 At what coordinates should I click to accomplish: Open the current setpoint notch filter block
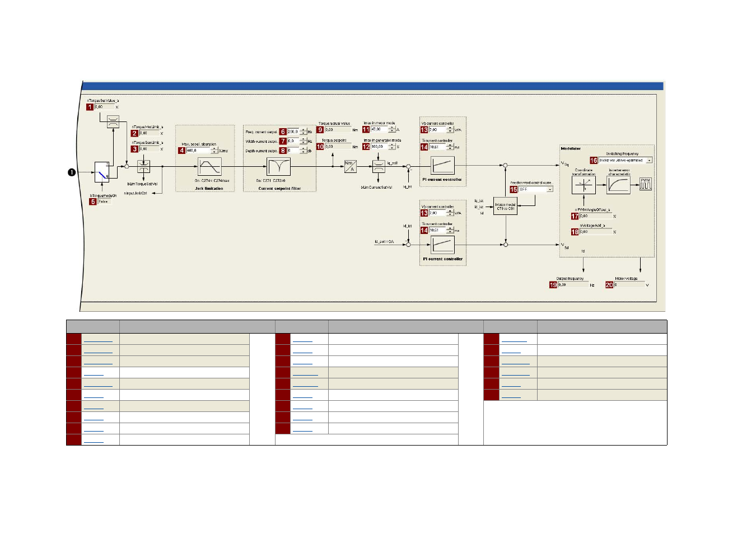click(278, 167)
